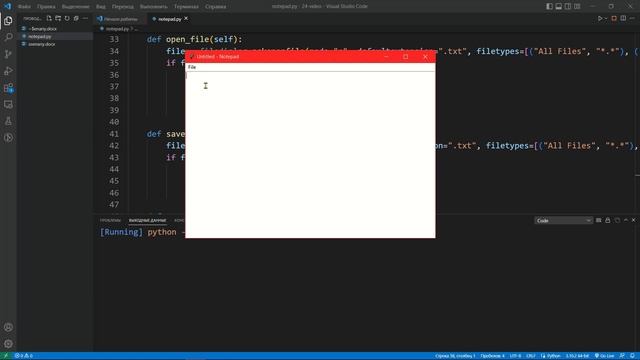Create a new file in Explorer header

click(49, 18)
